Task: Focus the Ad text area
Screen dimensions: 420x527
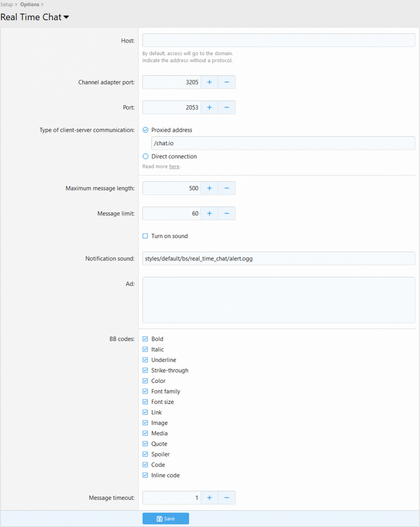Action: pyautogui.click(x=279, y=300)
